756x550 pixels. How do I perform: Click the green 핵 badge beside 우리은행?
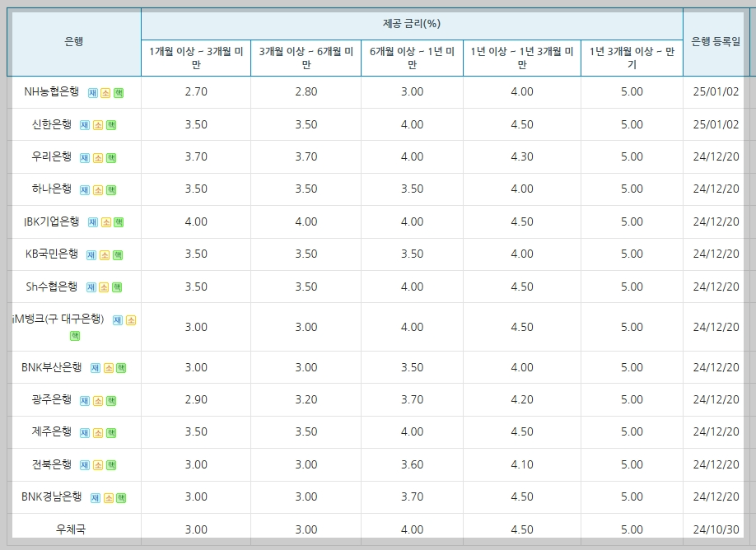tap(111, 158)
